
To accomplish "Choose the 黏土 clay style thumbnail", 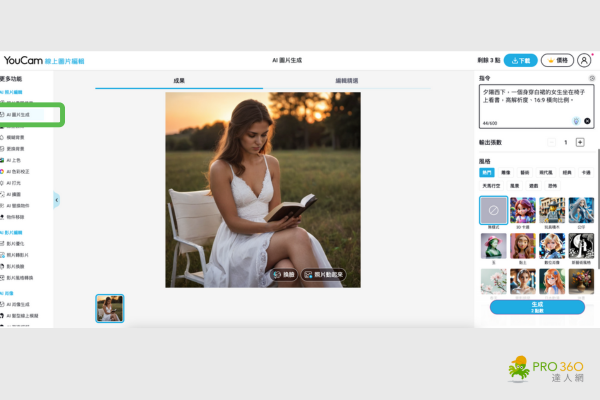I will 523,246.
